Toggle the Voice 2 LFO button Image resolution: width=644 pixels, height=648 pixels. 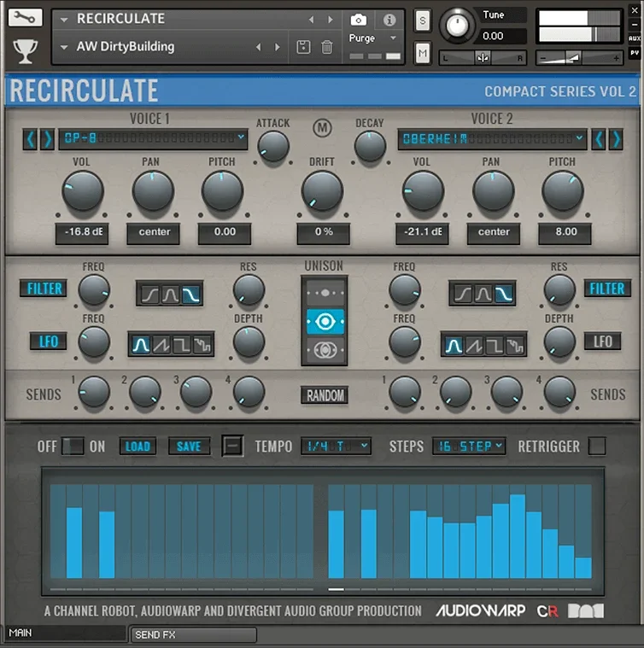pyautogui.click(x=603, y=342)
